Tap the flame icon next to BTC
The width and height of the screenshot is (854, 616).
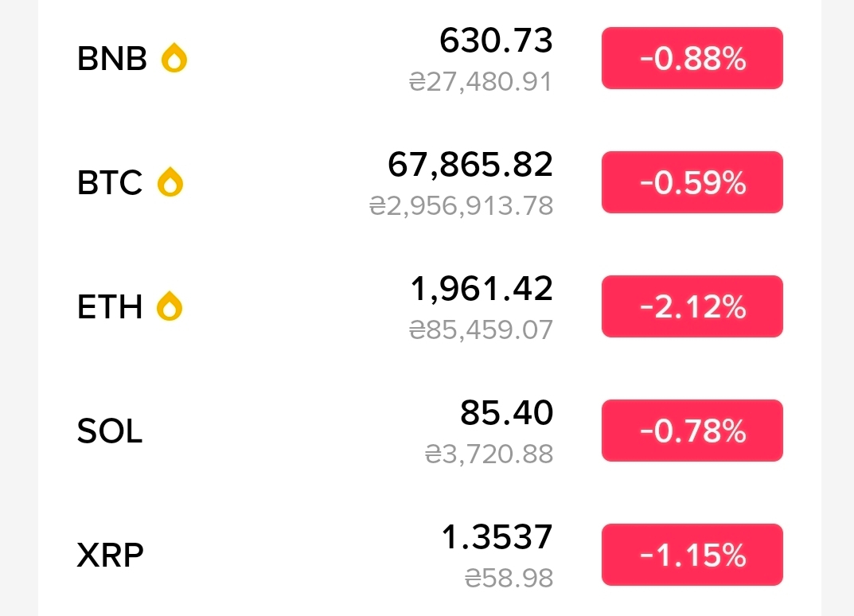170,182
